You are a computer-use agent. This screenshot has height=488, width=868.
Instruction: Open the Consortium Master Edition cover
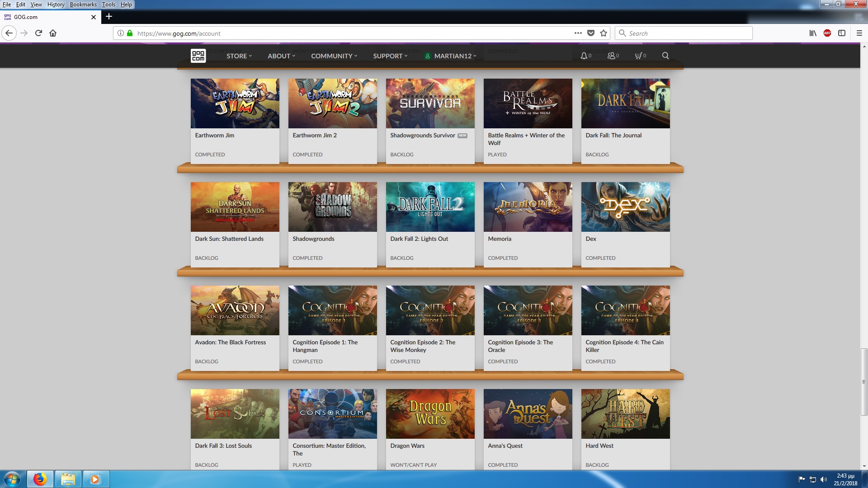point(332,414)
